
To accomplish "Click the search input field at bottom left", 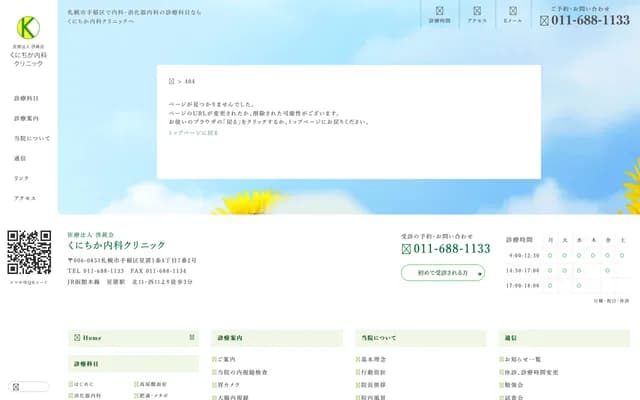I will click(x=32, y=387).
